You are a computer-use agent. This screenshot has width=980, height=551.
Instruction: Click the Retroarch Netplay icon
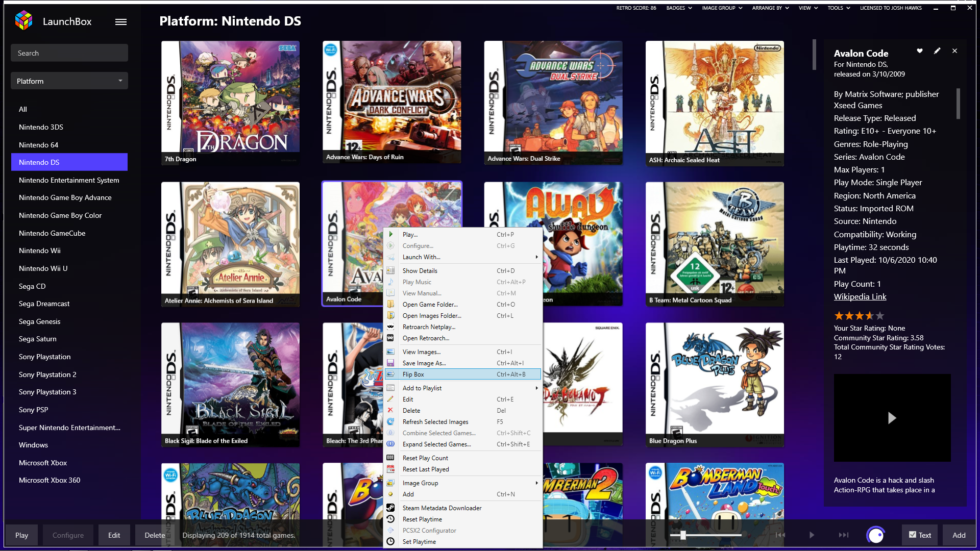tap(390, 327)
